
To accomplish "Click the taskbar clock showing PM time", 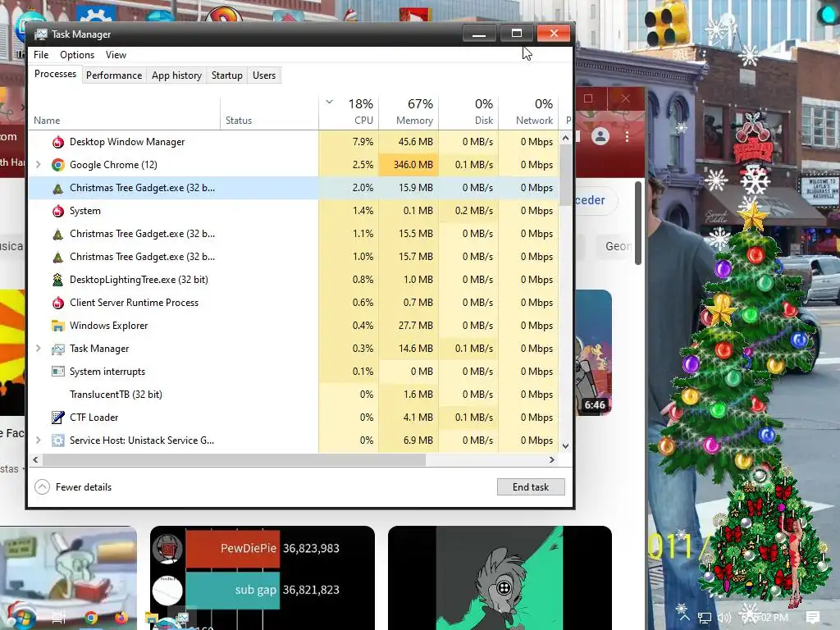I will coord(765,618).
